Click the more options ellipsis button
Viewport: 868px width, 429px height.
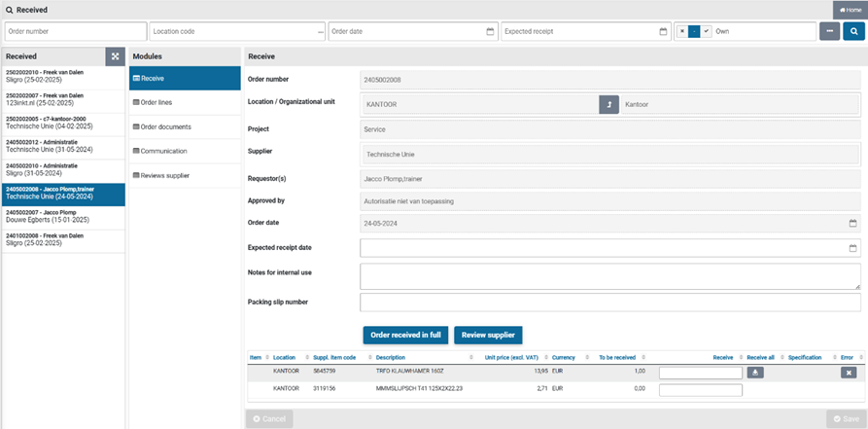point(829,32)
